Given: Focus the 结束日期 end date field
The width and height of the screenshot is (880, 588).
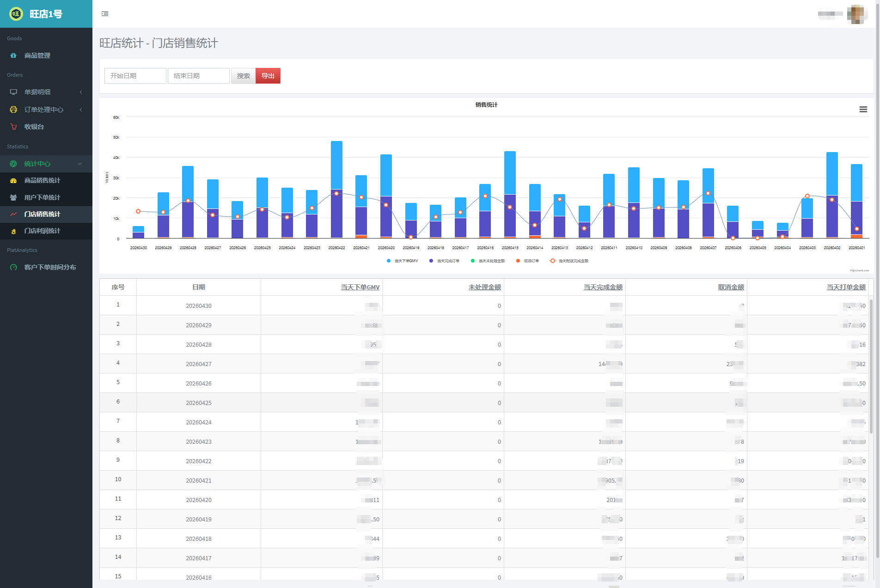Looking at the screenshot, I should pos(198,76).
